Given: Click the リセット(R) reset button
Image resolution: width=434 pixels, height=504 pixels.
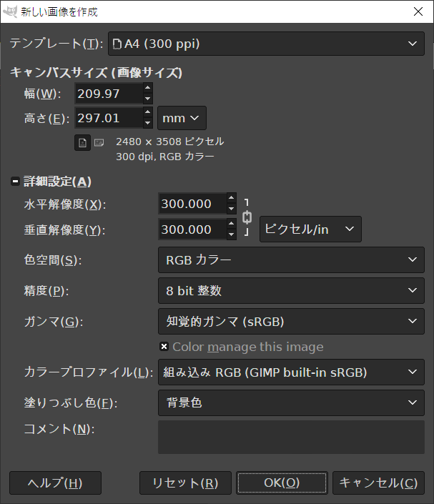Looking at the screenshot, I should 185,483.
